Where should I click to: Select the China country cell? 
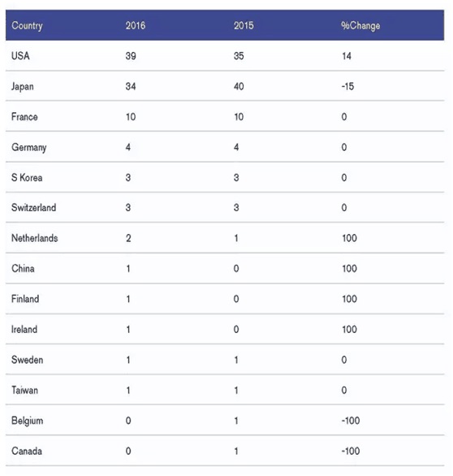(x=23, y=268)
